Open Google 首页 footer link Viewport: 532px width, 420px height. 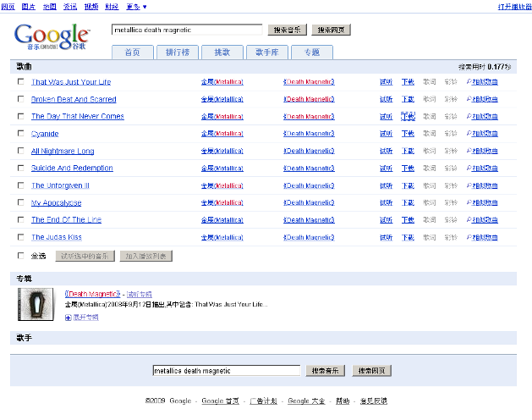click(x=221, y=401)
